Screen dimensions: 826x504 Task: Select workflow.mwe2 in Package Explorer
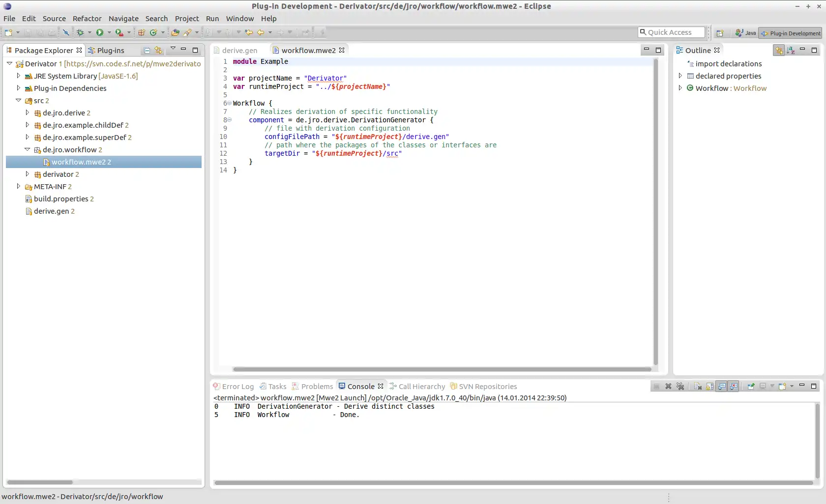[x=104, y=162]
